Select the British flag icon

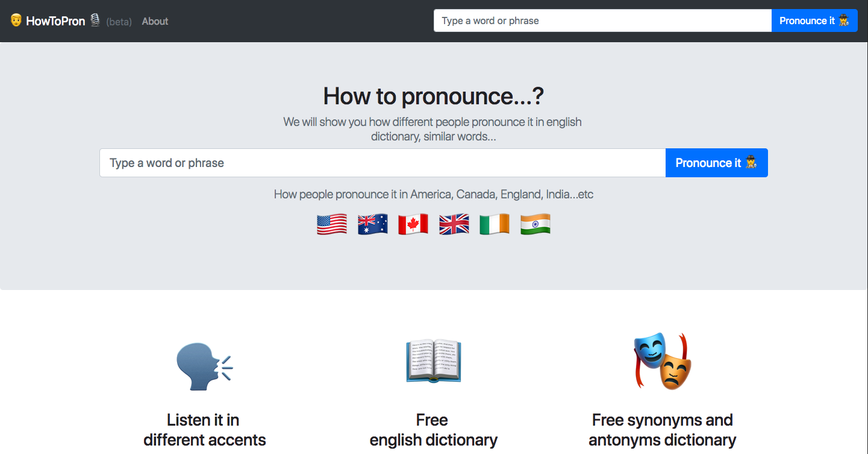click(x=454, y=224)
